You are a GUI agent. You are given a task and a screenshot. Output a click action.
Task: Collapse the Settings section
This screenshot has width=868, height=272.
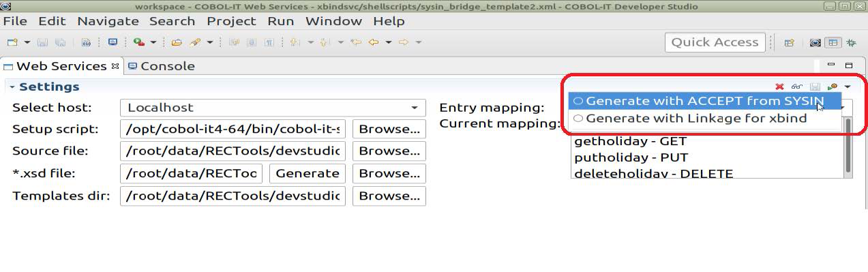pyautogui.click(x=12, y=87)
